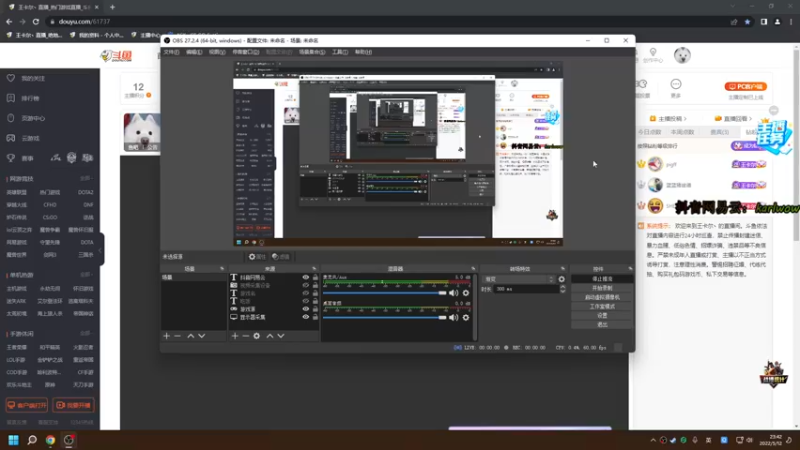
Task: Open 麦克风/Aux audio settings gear
Action: coord(466,293)
